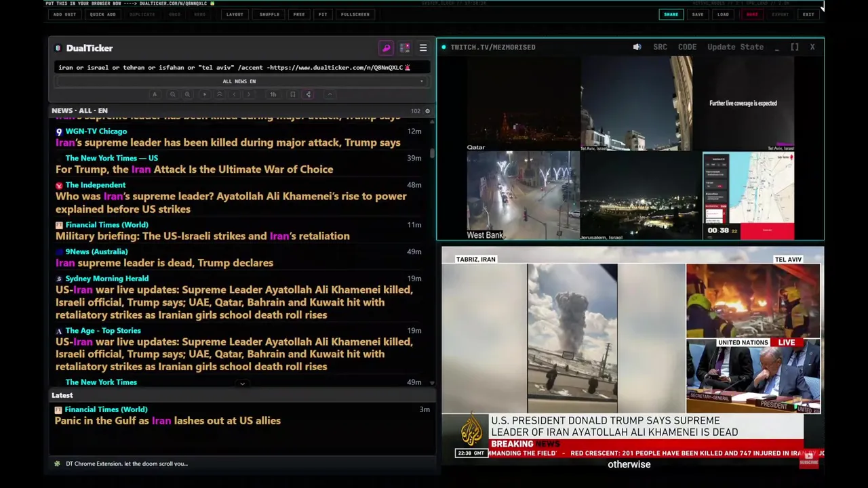Open 'For Trump, the Iran Attack' headline
The height and width of the screenshot is (488, 868).
195,169
